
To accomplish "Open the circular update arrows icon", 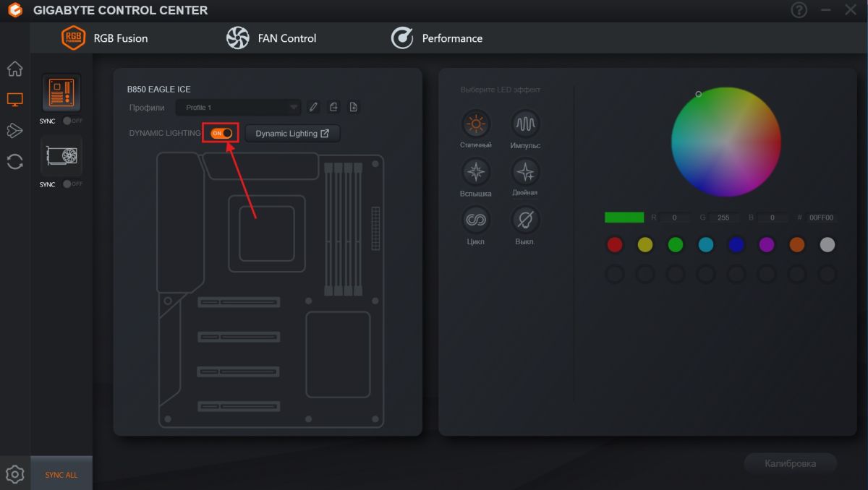I will click(x=14, y=161).
